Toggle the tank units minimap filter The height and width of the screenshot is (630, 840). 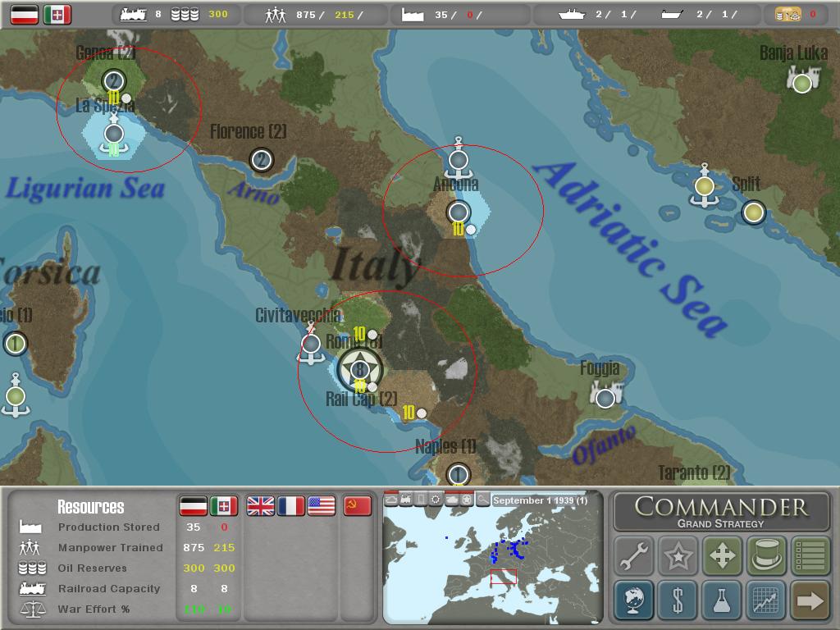click(452, 500)
